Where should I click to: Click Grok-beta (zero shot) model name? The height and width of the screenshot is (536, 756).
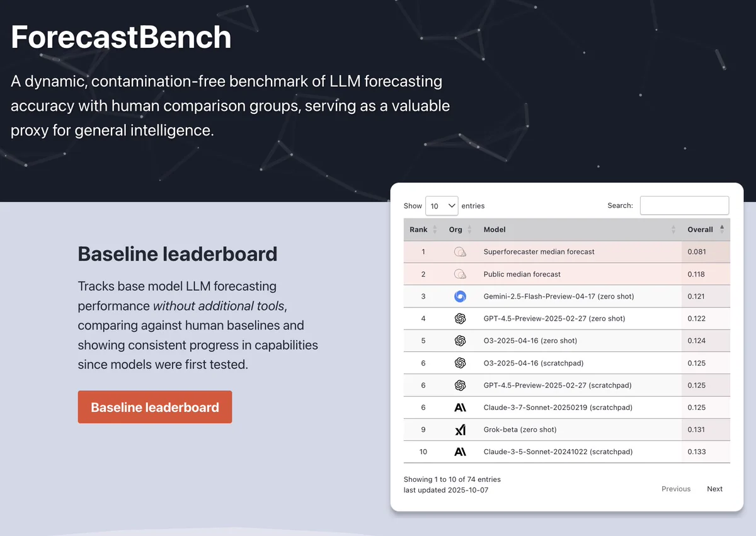pos(520,430)
